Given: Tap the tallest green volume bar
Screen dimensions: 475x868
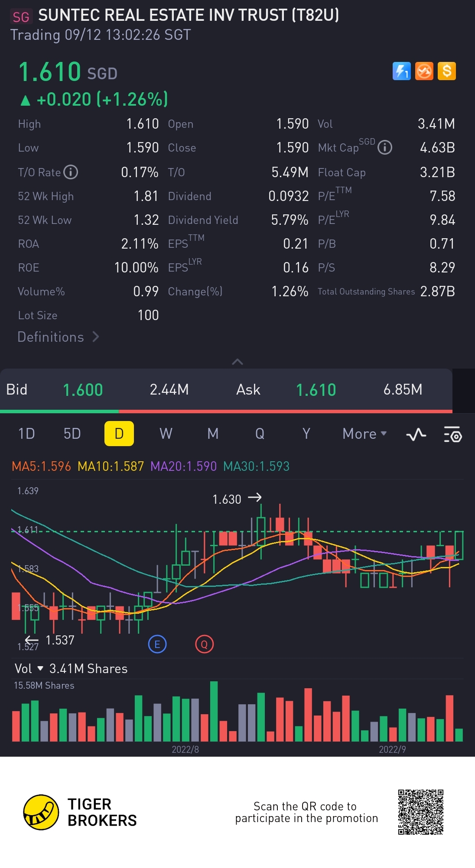Looking at the screenshot, I should click(x=214, y=711).
